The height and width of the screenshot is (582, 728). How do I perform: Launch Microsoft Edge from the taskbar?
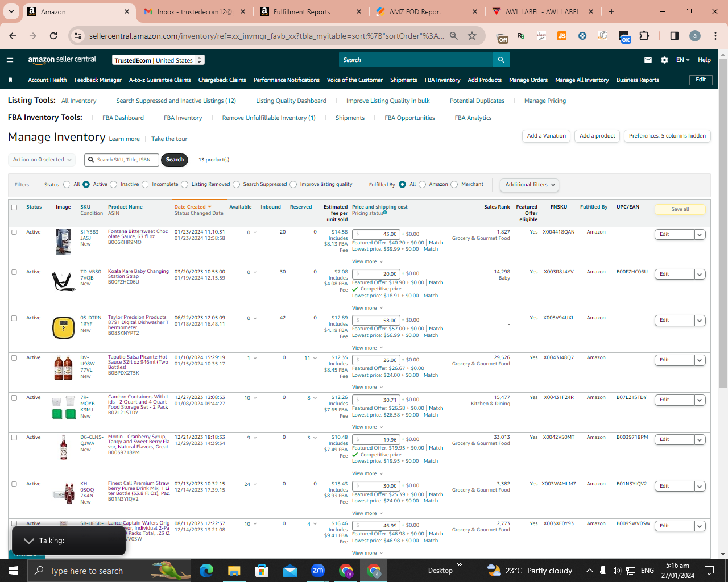click(206, 571)
